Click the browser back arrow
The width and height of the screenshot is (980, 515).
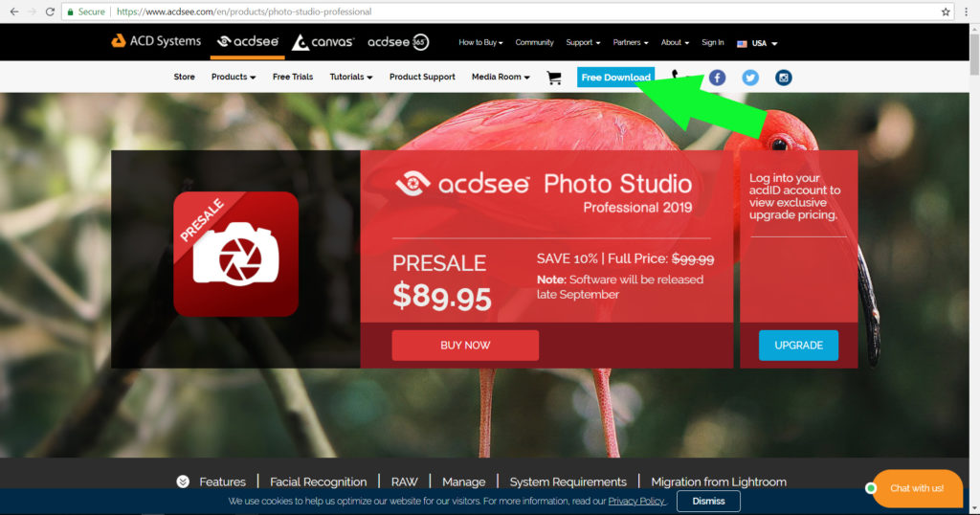14,11
